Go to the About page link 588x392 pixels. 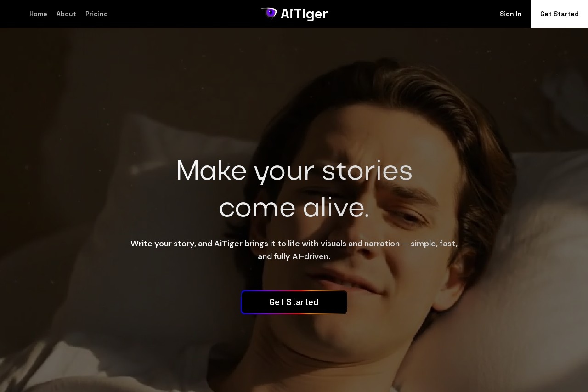(x=66, y=14)
